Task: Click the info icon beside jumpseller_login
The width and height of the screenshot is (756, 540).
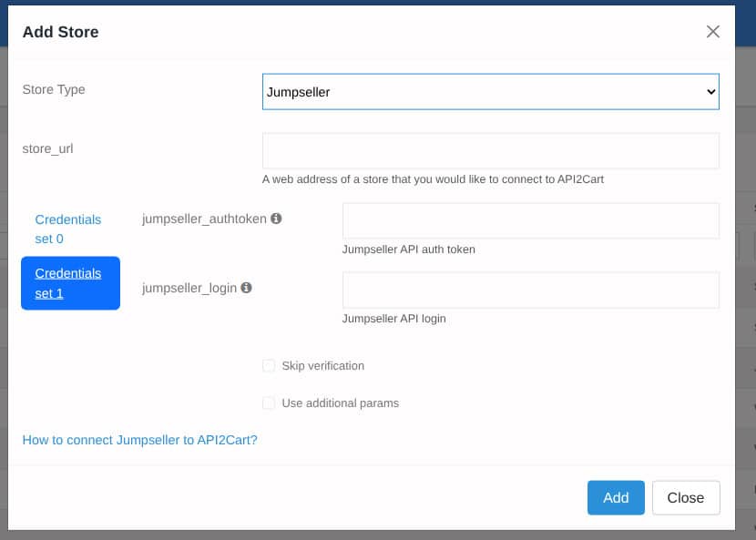Action: (244, 287)
